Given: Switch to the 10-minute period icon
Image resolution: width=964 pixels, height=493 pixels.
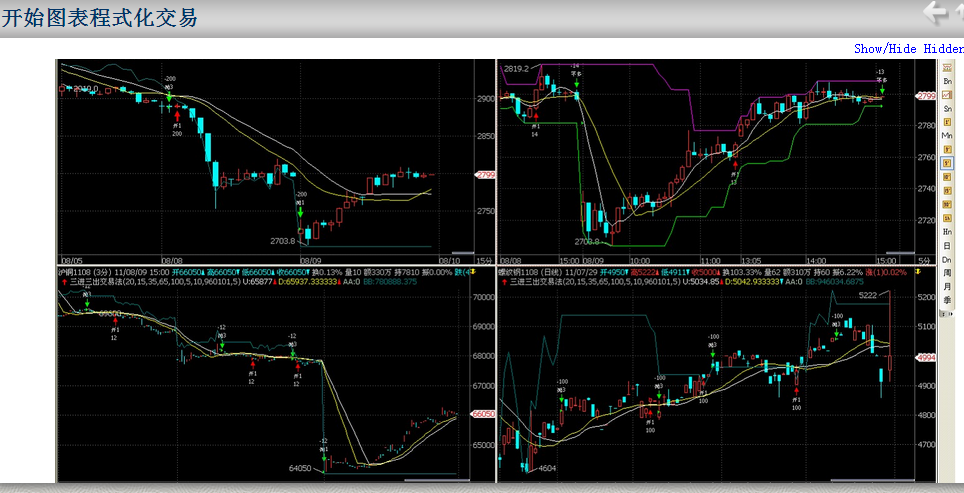Looking at the screenshot, I should [x=947, y=176].
